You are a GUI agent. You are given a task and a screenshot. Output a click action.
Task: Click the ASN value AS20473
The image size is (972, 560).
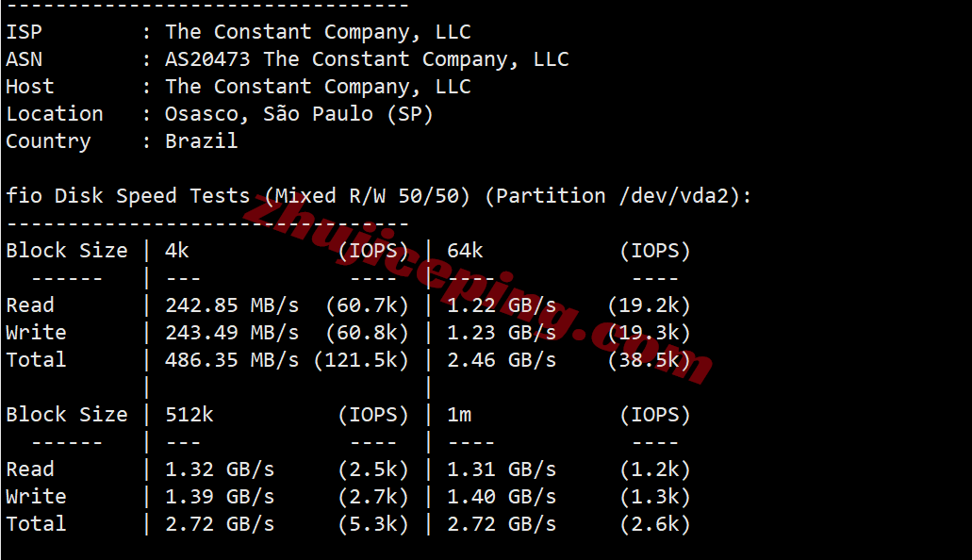[207, 59]
